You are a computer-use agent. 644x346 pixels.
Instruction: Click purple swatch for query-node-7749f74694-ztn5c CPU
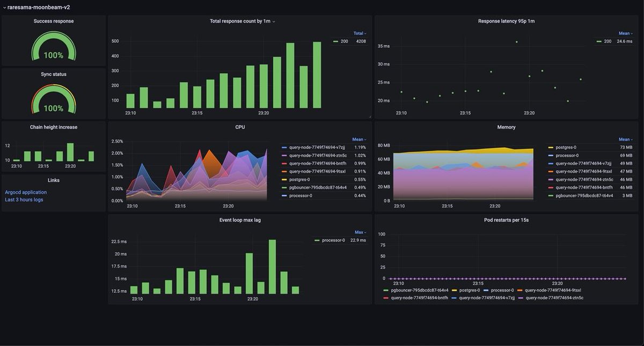(284, 155)
